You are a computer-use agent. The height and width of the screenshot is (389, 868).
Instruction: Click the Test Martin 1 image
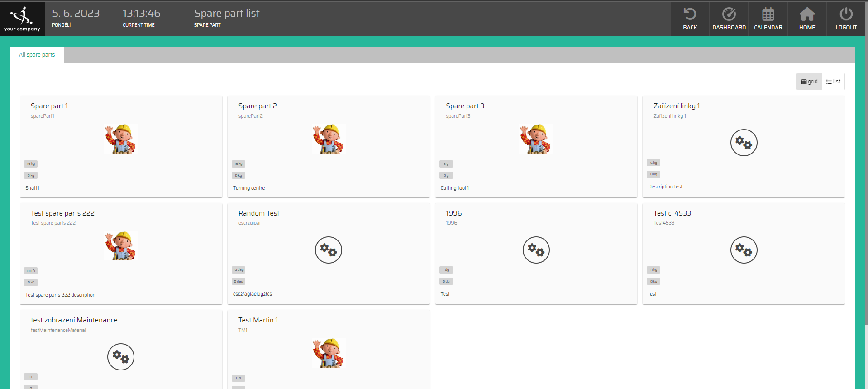click(x=328, y=353)
